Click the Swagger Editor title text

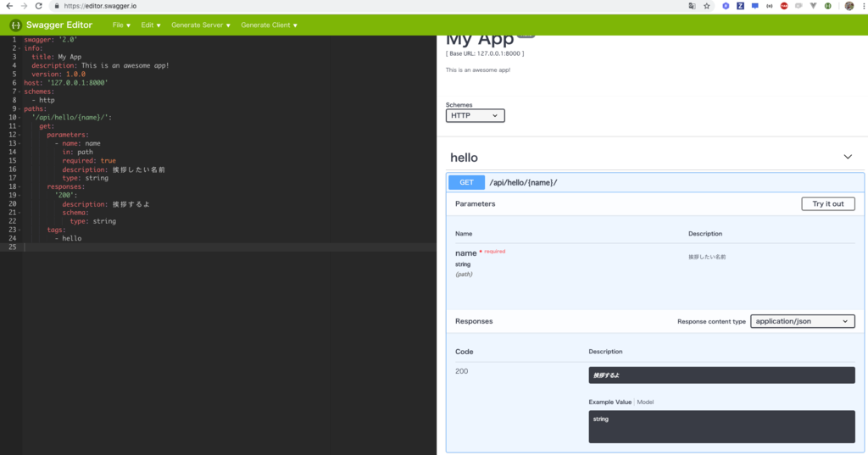click(59, 25)
